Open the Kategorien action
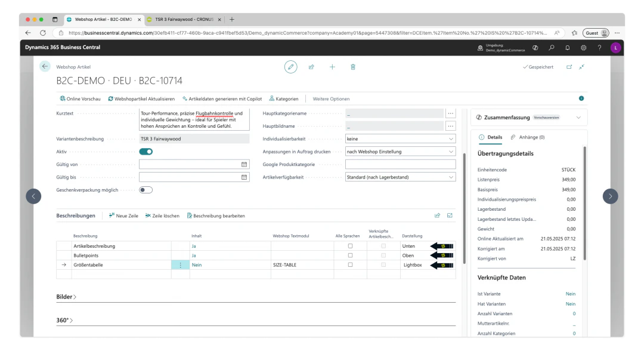This screenshot has height=363, width=644. 284,99
